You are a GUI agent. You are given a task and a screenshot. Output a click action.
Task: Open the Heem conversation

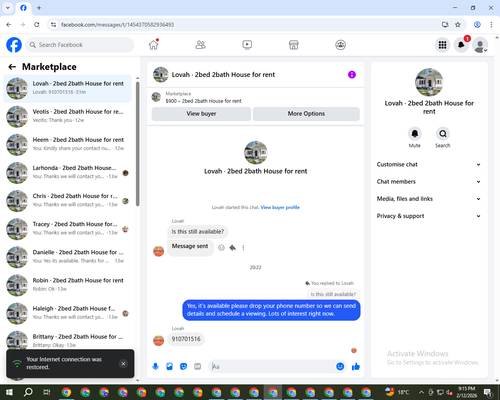67,144
